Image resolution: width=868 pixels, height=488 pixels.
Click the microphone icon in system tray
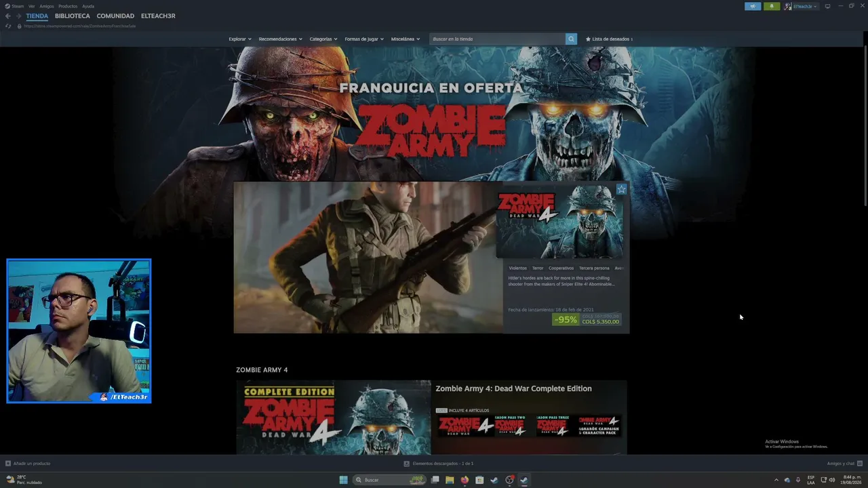click(797, 480)
